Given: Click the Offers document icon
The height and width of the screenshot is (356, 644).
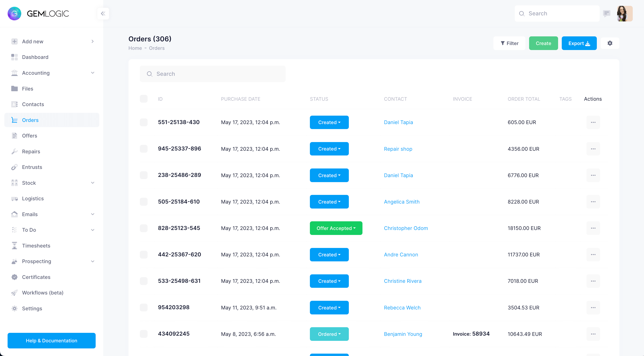Looking at the screenshot, I should (14, 136).
